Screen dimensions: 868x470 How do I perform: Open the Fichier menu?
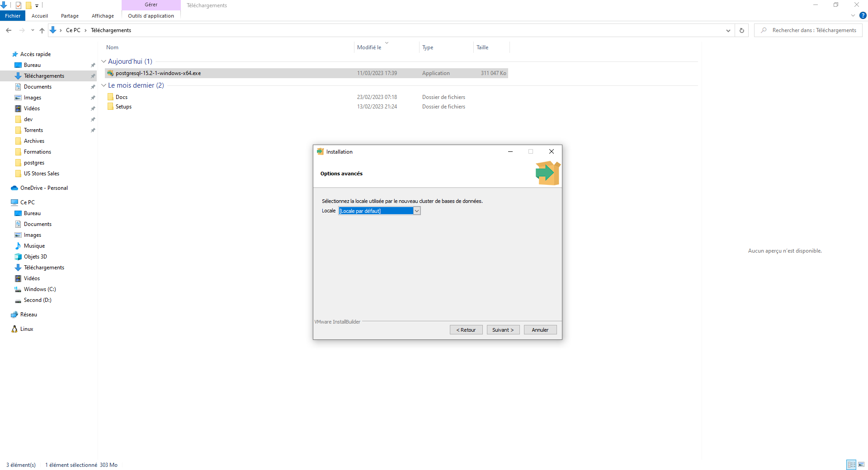(13, 16)
